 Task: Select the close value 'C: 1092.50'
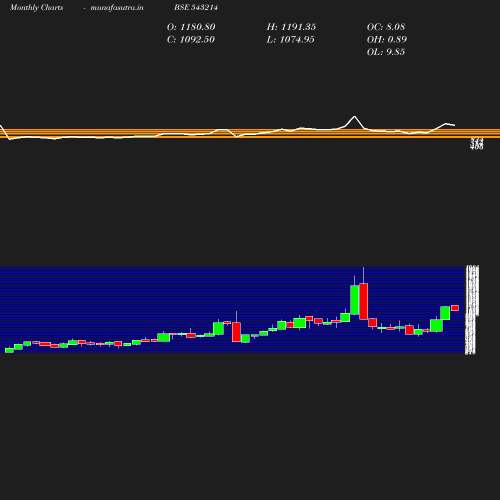191,40
